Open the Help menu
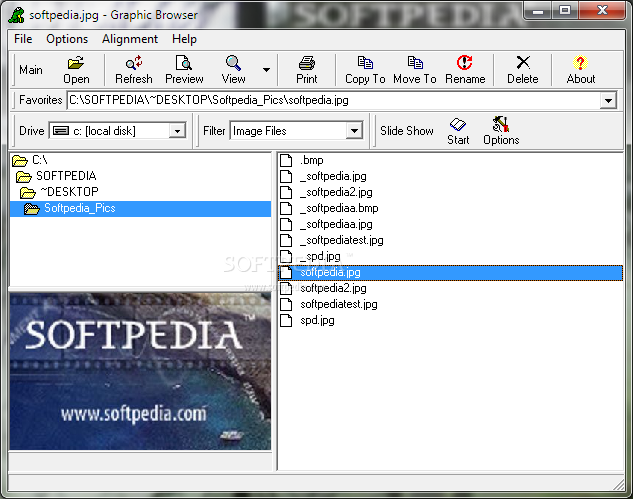The image size is (633, 499). 184,39
